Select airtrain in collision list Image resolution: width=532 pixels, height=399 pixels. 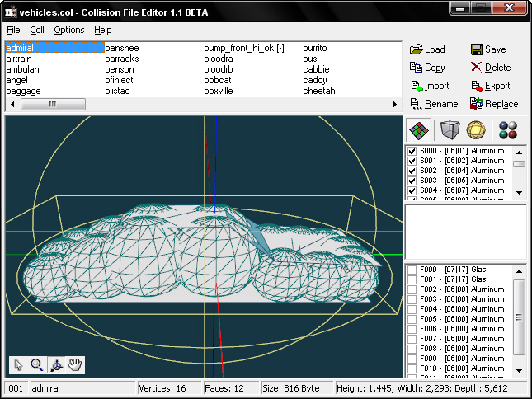[19, 59]
